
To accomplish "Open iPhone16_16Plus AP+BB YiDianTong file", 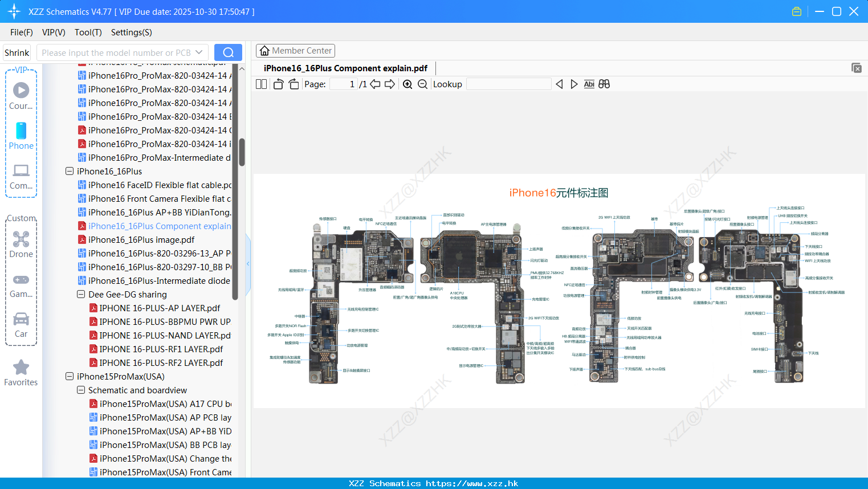I will [x=154, y=212].
